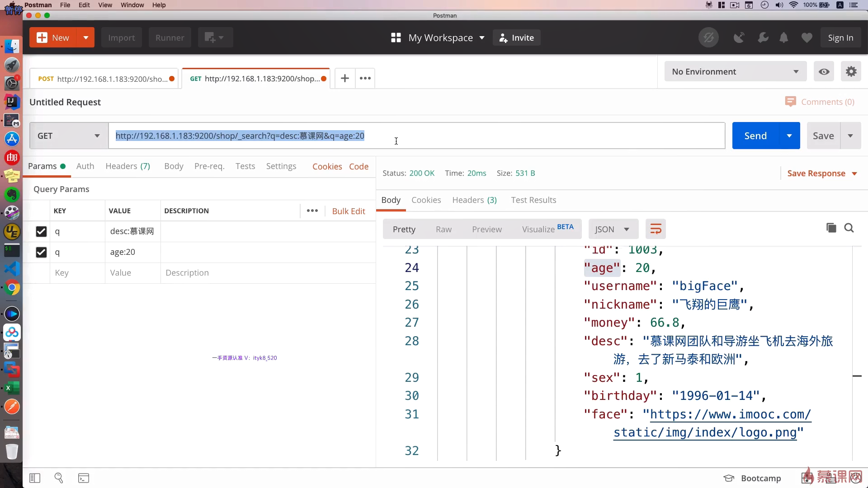Click the Bulk Edit link
This screenshot has height=488, width=868.
(x=348, y=211)
